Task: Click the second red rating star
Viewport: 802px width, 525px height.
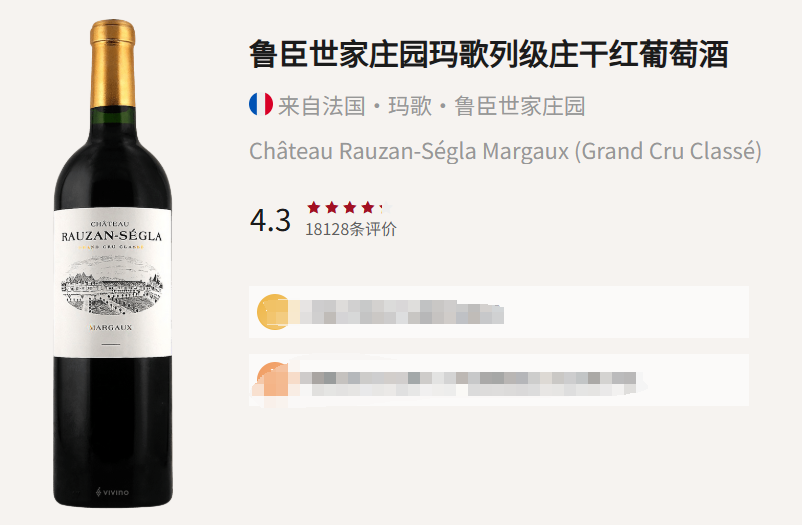Action: click(331, 207)
